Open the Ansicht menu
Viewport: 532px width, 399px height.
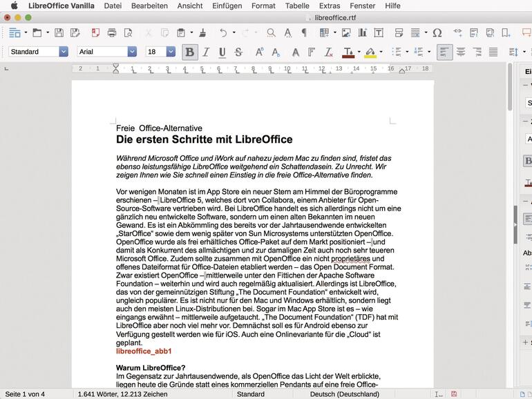[x=190, y=6]
